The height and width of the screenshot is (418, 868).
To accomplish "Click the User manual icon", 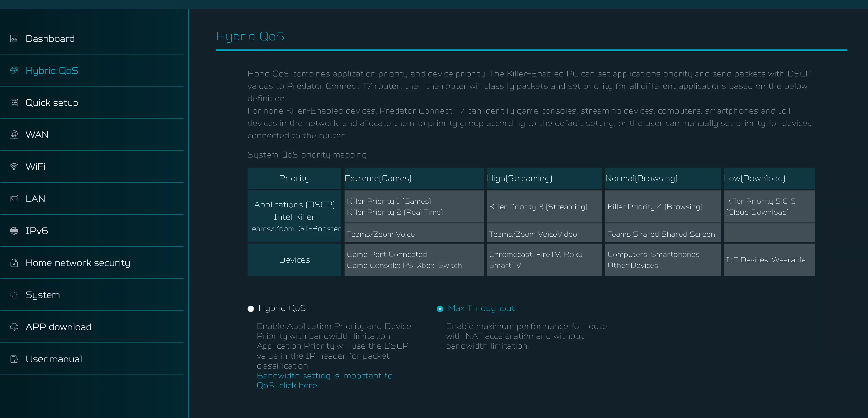I will click(x=14, y=359).
